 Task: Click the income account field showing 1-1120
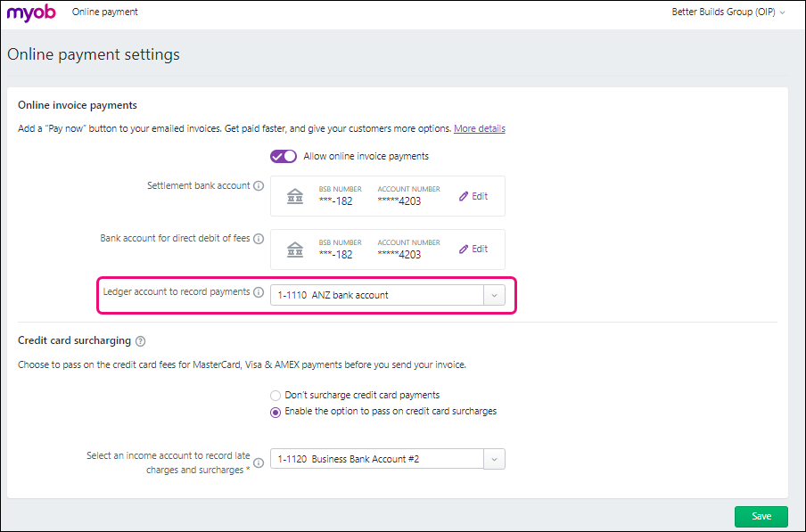[376, 460]
